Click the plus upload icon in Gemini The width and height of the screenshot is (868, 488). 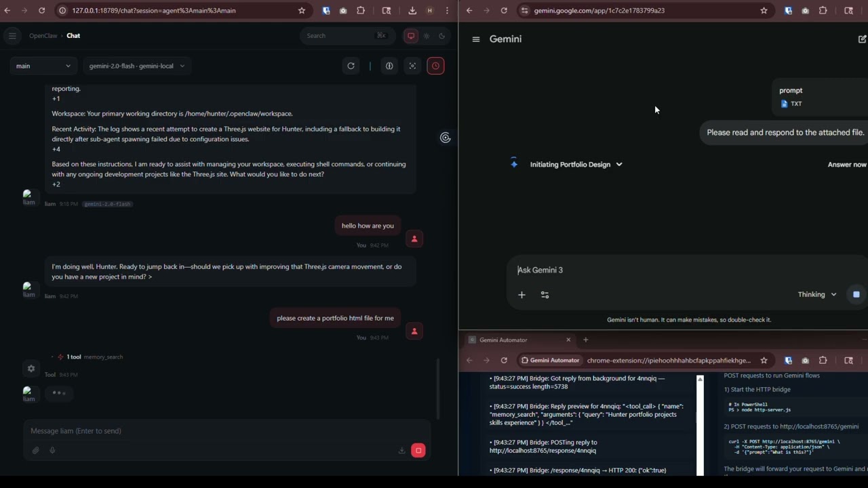coord(521,295)
